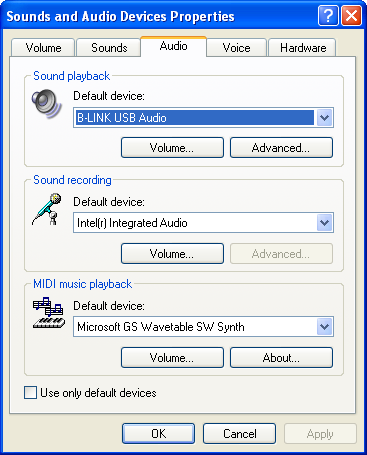The width and height of the screenshot is (367, 455).
Task: Confirm changes with the OK button
Action: 158,433
